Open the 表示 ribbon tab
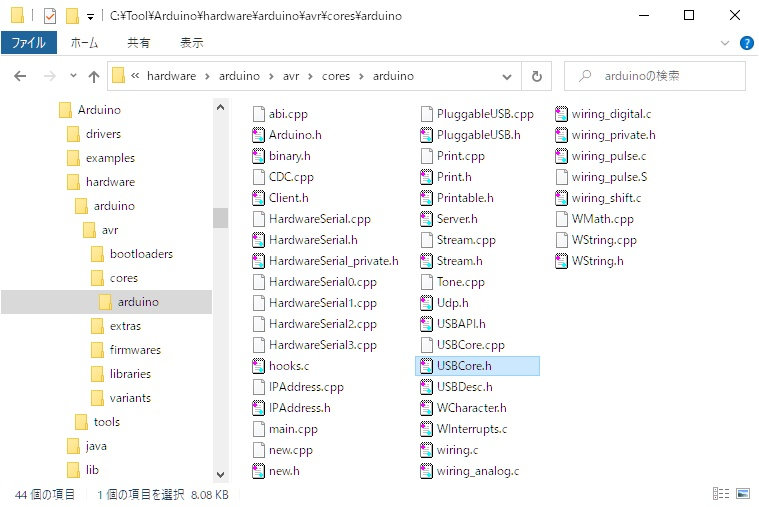Image resolution: width=759 pixels, height=507 pixels. [192, 43]
